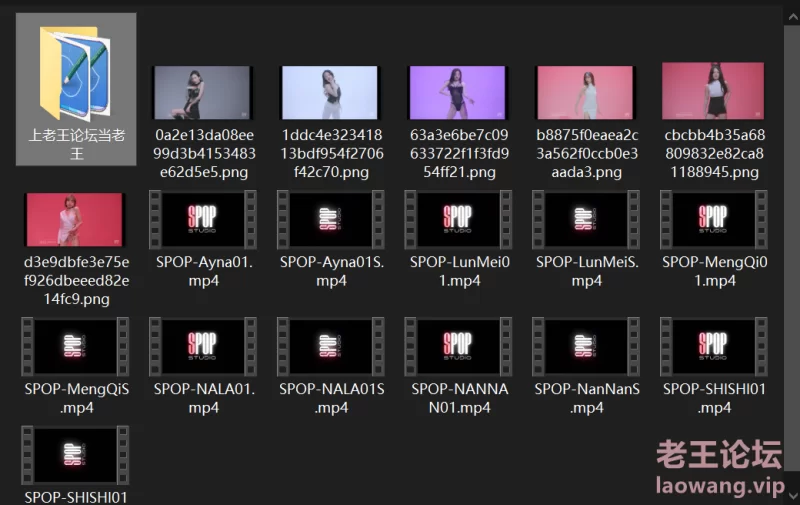
Task: Click the vertical scrollbar thumb
Action: [792, 248]
